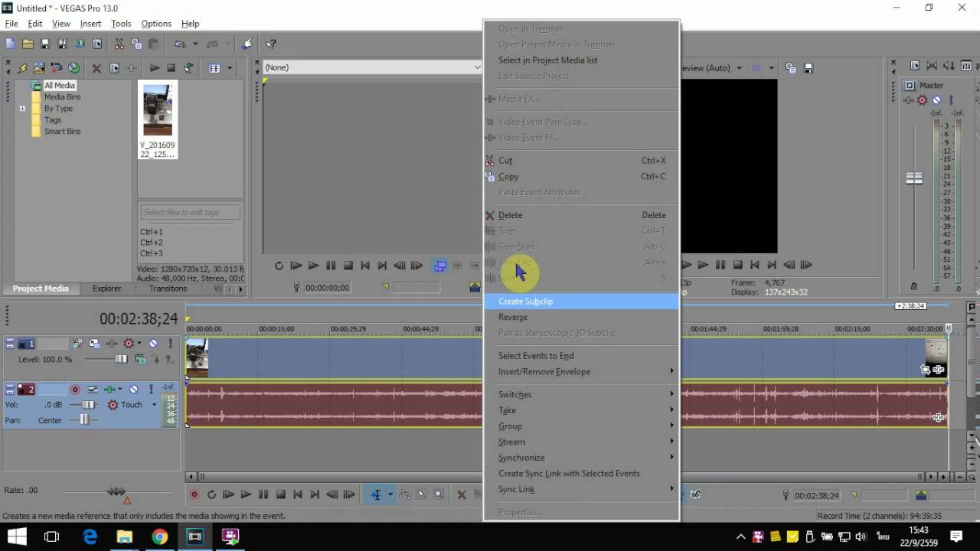The image size is (980, 551).
Task: Open Project Media Views dropdown arrow
Action: pyautogui.click(x=229, y=68)
